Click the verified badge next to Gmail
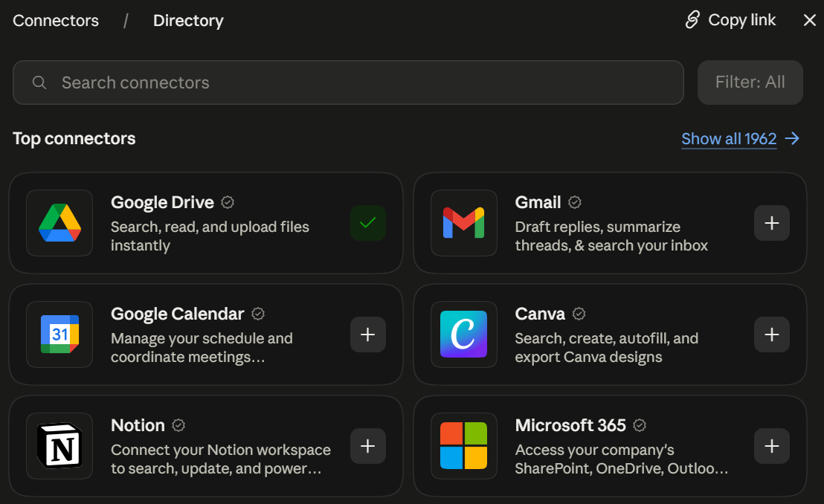This screenshot has height=504, width=824. pyautogui.click(x=575, y=202)
